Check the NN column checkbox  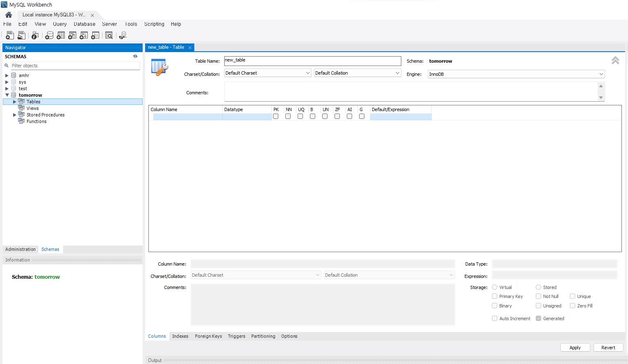pyautogui.click(x=288, y=116)
